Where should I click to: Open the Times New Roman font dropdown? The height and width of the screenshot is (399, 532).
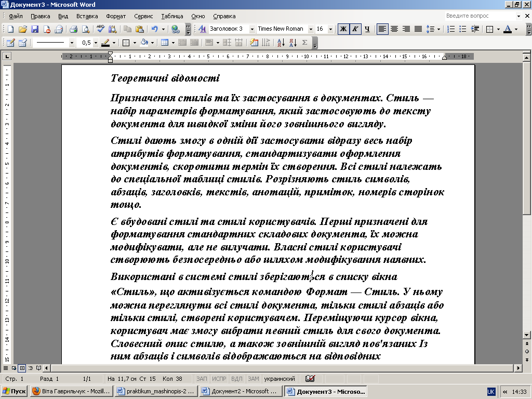[311, 29]
